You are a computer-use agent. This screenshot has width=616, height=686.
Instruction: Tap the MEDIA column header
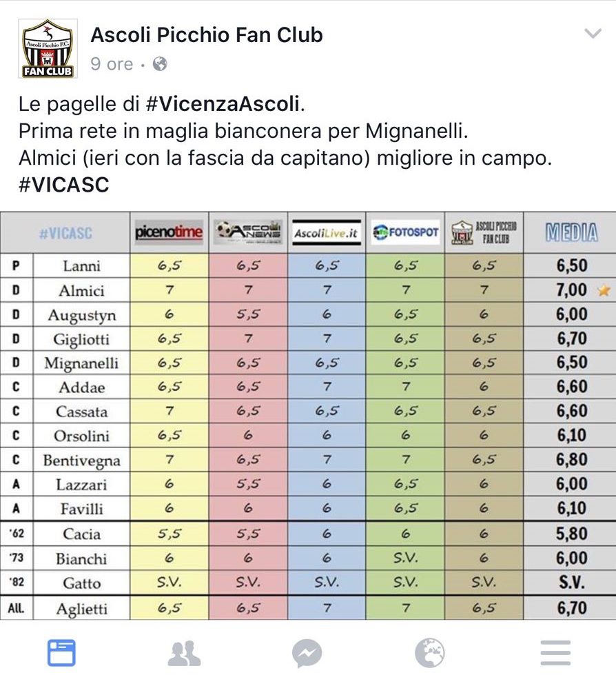click(571, 232)
